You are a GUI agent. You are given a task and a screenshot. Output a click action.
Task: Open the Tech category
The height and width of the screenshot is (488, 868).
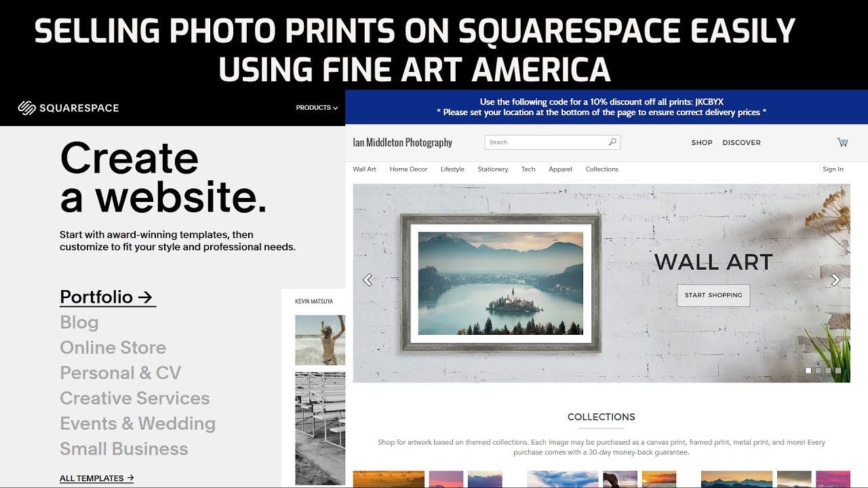528,169
